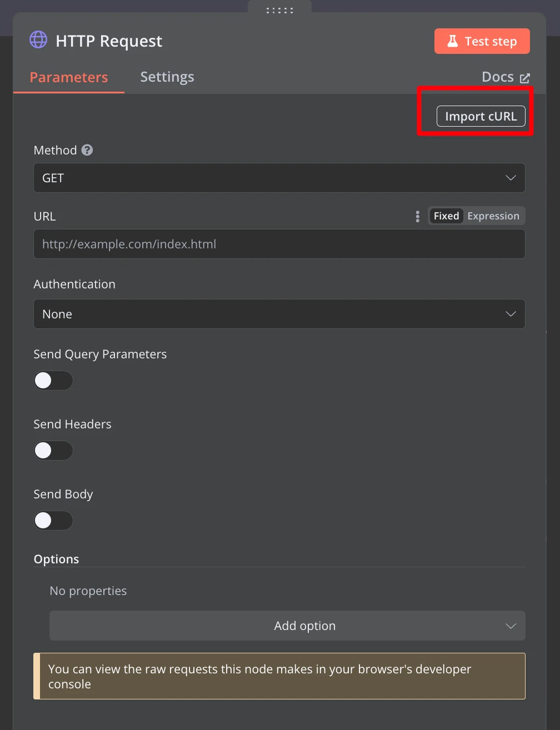This screenshot has width=560, height=730.
Task: Select the Parameters tab
Action: (x=69, y=77)
